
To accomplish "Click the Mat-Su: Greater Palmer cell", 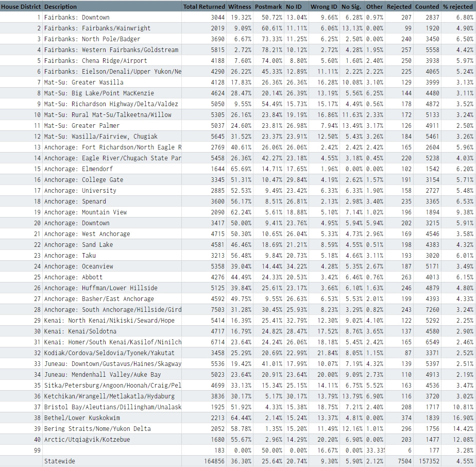I will (112, 125).
